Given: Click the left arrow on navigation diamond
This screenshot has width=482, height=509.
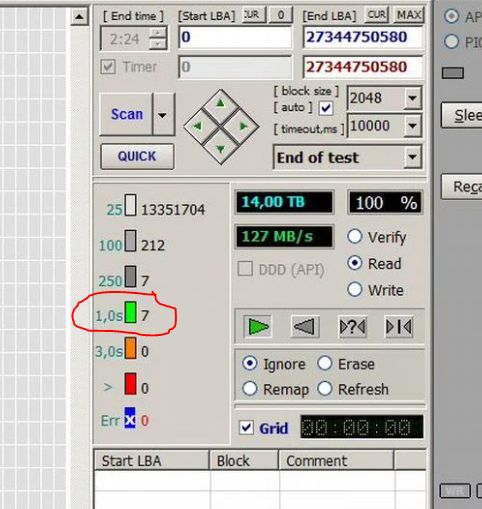Looking at the screenshot, I should [x=198, y=126].
